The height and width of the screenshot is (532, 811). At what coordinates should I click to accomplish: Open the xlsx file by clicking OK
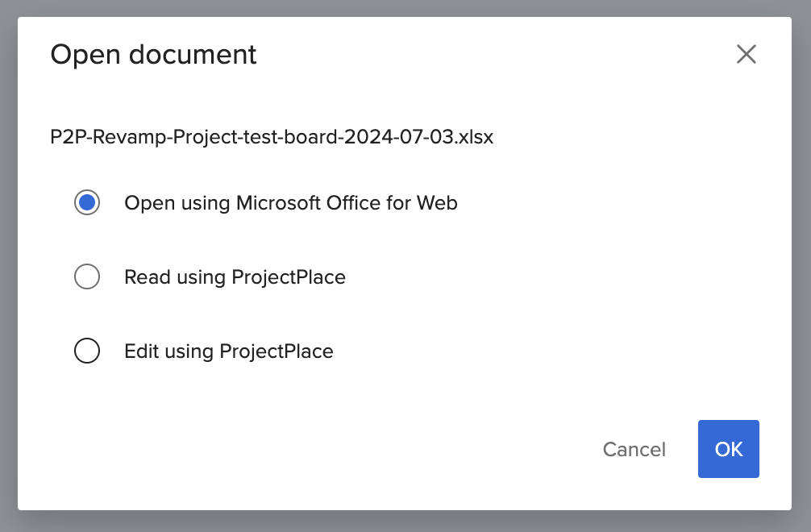tap(728, 449)
